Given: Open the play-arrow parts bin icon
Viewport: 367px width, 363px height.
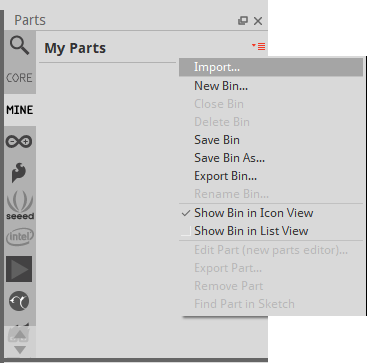Looking at the screenshot, I should coord(20,269).
